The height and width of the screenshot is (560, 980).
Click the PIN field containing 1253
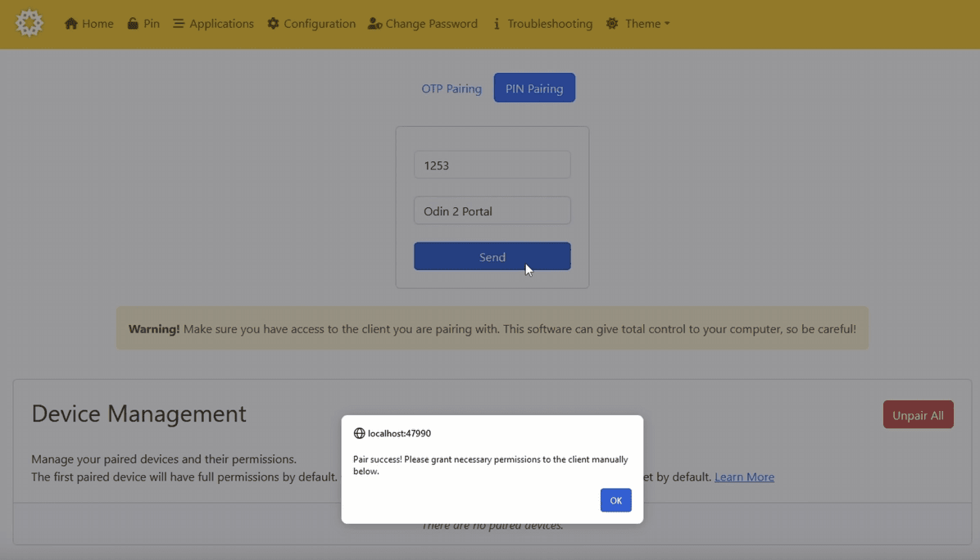(x=492, y=165)
